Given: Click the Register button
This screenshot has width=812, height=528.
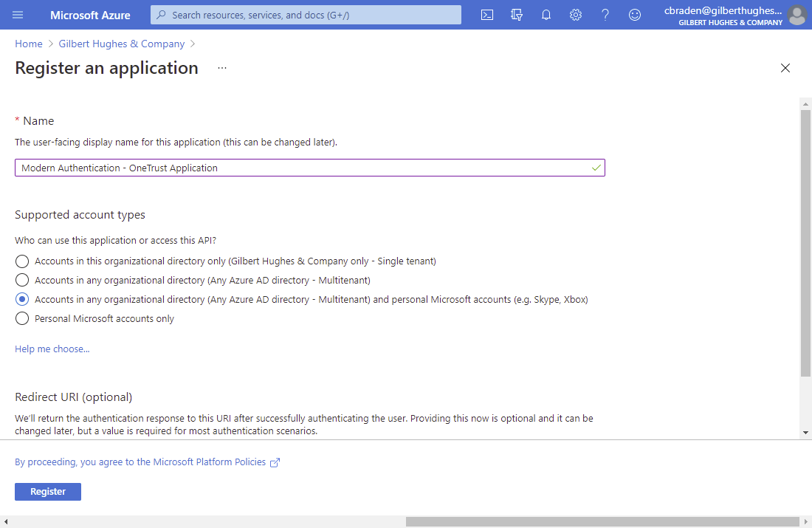Looking at the screenshot, I should click(48, 492).
